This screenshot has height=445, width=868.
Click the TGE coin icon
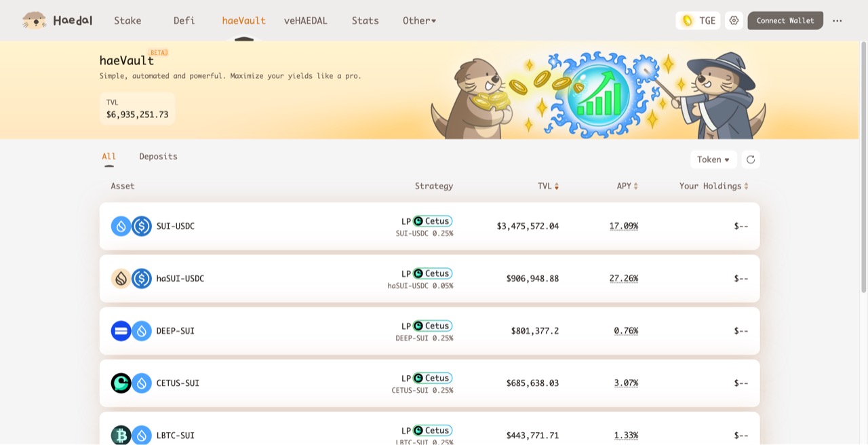coord(688,20)
